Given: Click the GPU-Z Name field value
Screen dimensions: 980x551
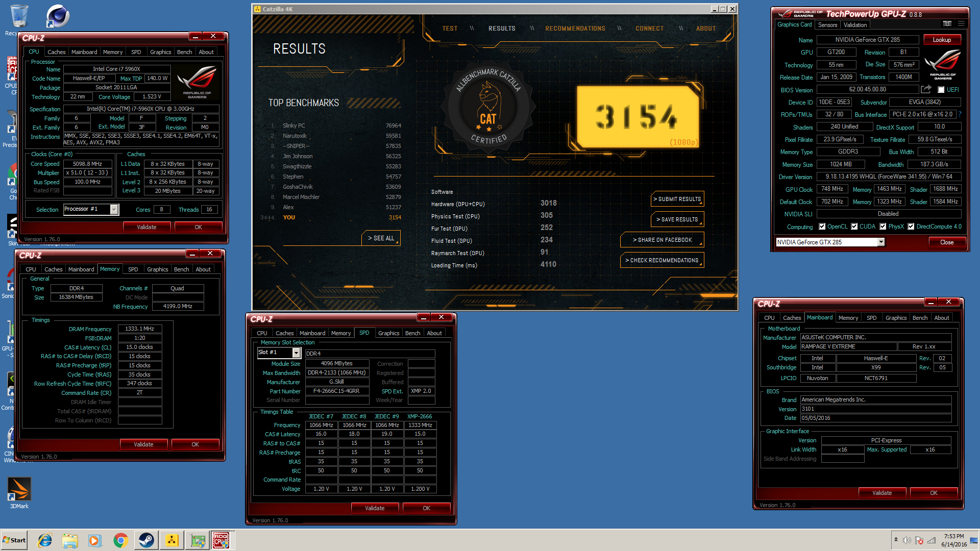Looking at the screenshot, I should click(868, 40).
